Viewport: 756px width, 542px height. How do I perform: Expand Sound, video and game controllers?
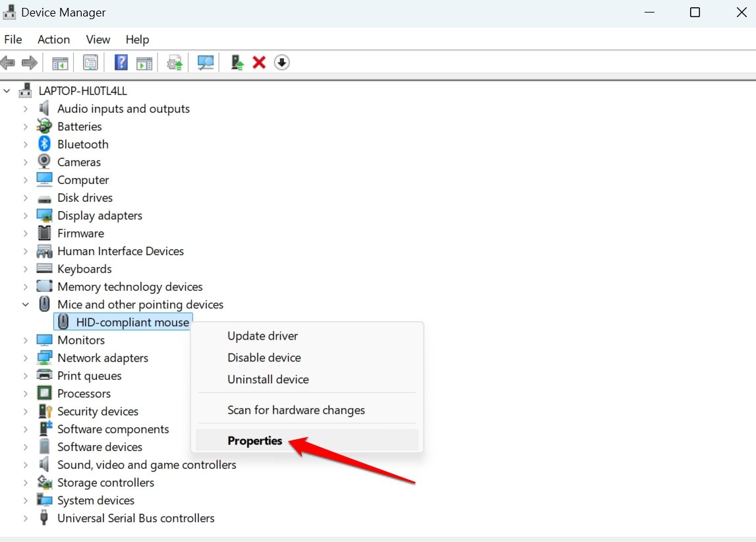tap(26, 465)
